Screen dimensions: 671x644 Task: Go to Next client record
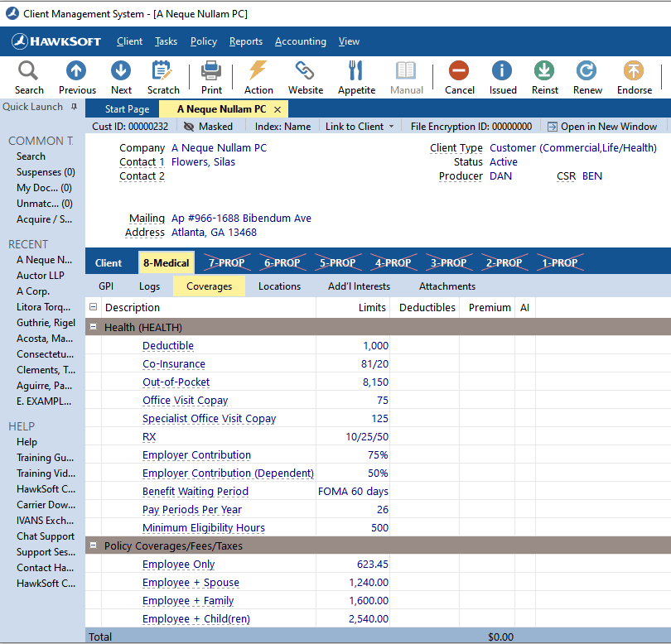121,78
